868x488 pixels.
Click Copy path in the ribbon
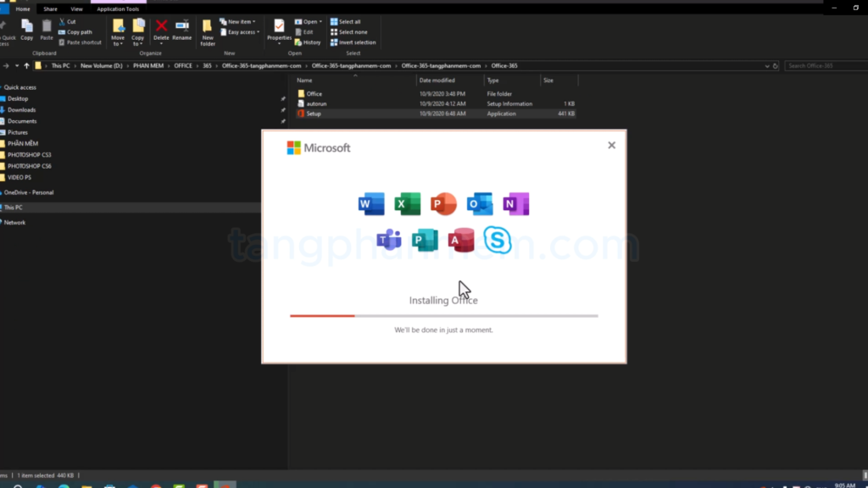(75, 32)
